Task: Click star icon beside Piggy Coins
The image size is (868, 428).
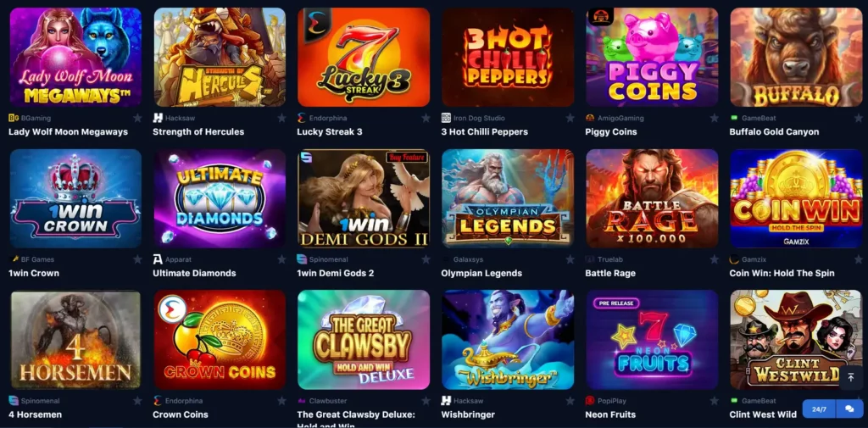Action: [x=714, y=118]
